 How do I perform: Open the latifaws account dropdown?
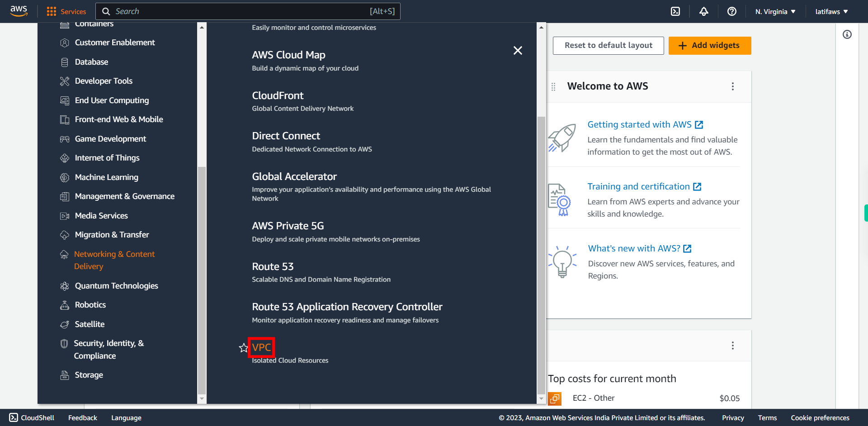tap(832, 11)
